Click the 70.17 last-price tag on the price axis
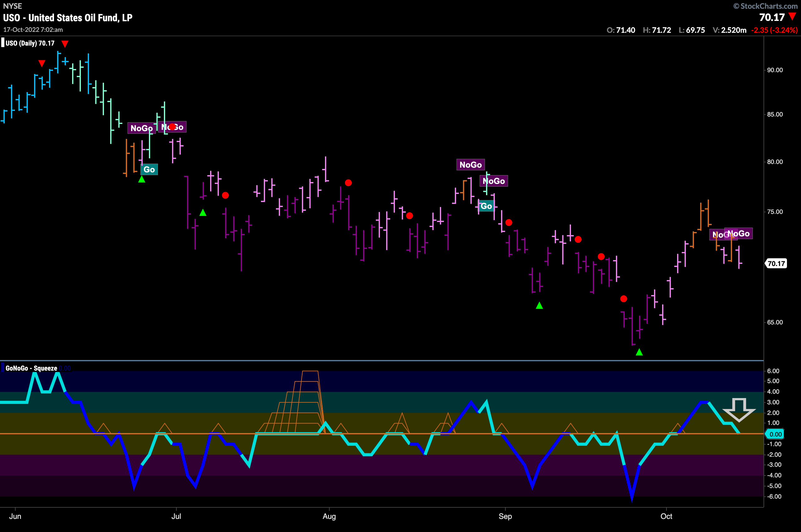Screen dimensions: 801x532 click(x=776, y=263)
